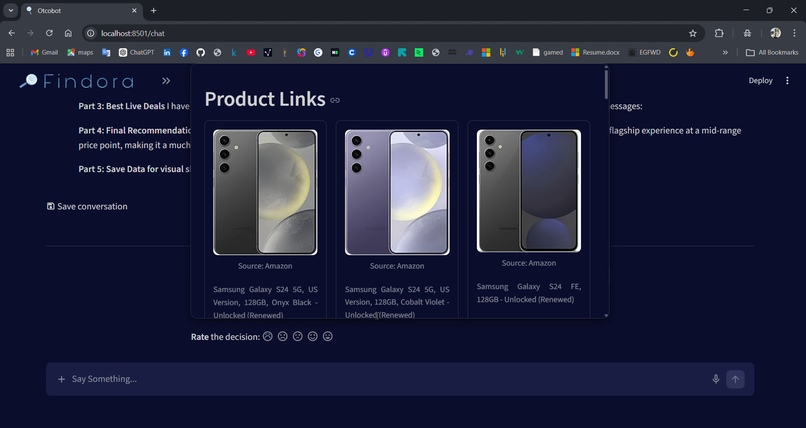Go back to the previous page
The width and height of the screenshot is (806, 428).
click(11, 33)
